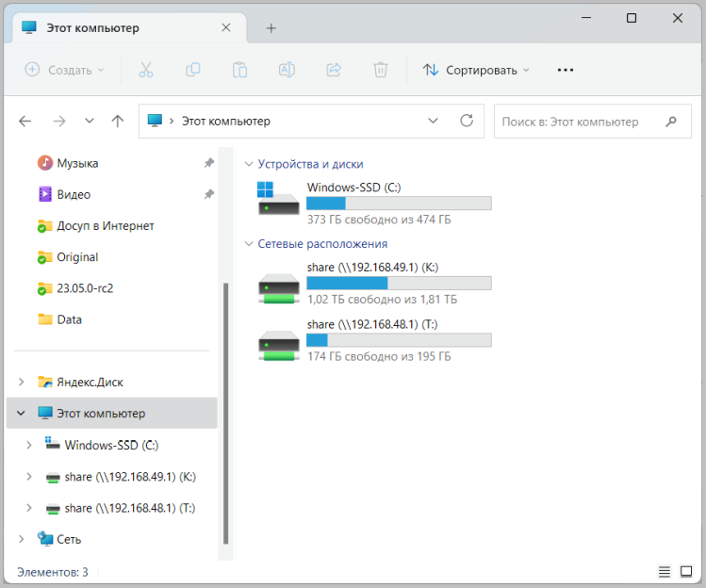Viewport: 706px width, 588px height.
Task: Go forward with the right arrow
Action: 59,122
